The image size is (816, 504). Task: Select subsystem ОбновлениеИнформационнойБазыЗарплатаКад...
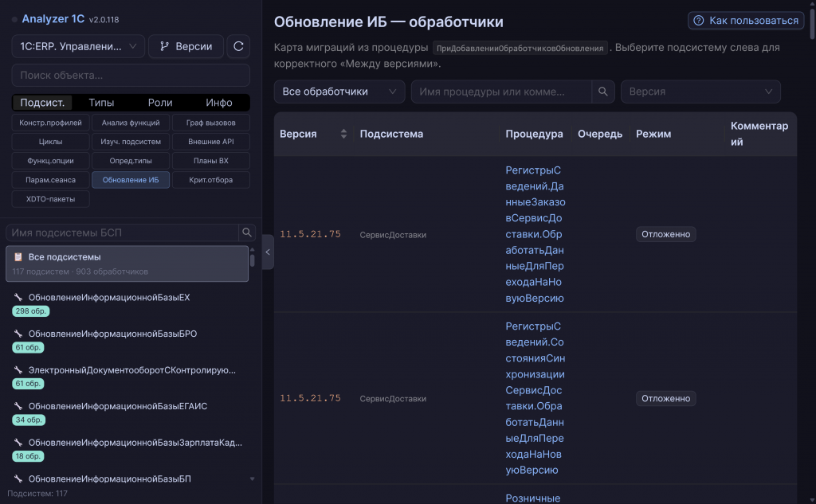pyautogui.click(x=127, y=449)
